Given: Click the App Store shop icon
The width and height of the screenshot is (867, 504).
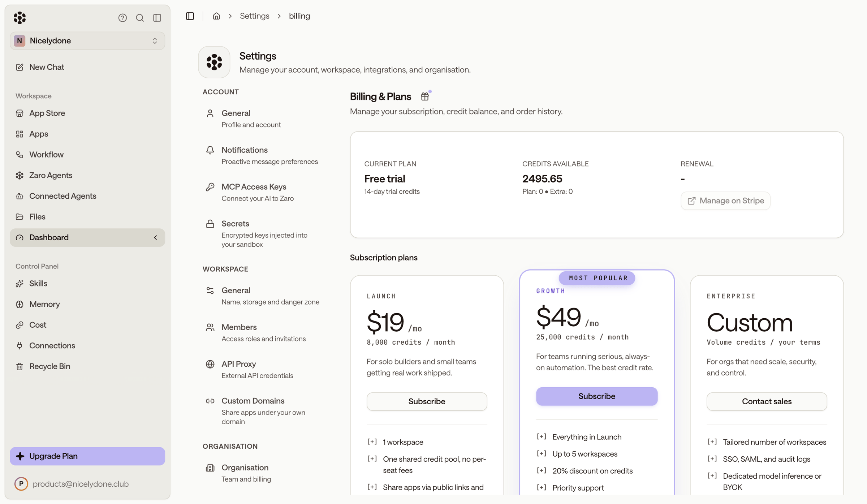Looking at the screenshot, I should click(20, 113).
